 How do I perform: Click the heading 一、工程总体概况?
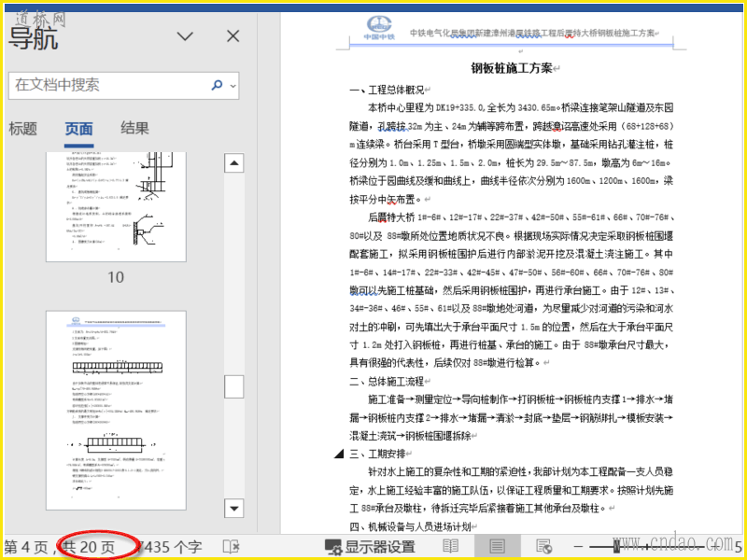[387, 90]
